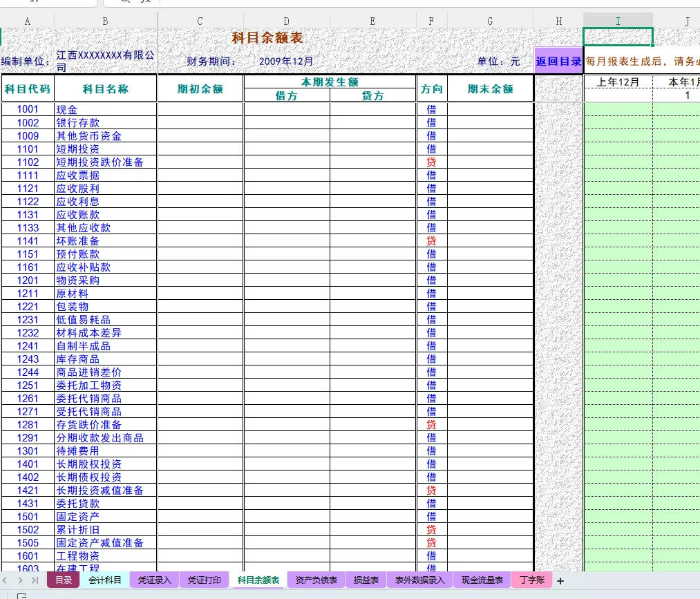Click the 科目名称 header cell
This screenshot has height=599, width=700.
pos(105,89)
